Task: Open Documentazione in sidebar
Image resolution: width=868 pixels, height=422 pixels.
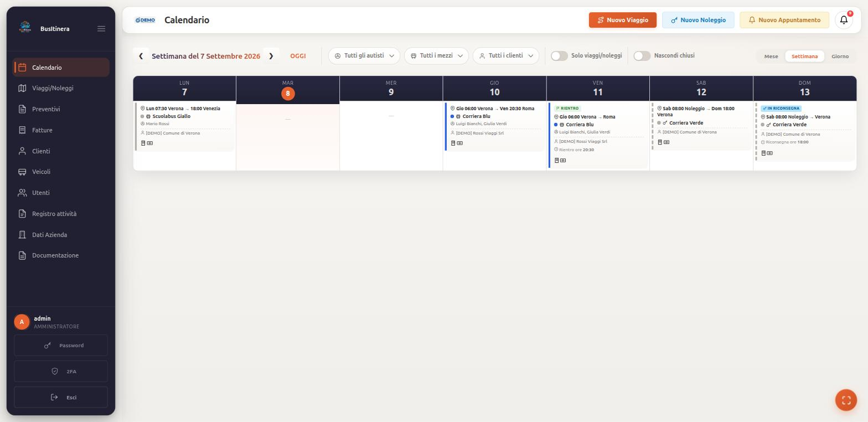Action: 61,255
